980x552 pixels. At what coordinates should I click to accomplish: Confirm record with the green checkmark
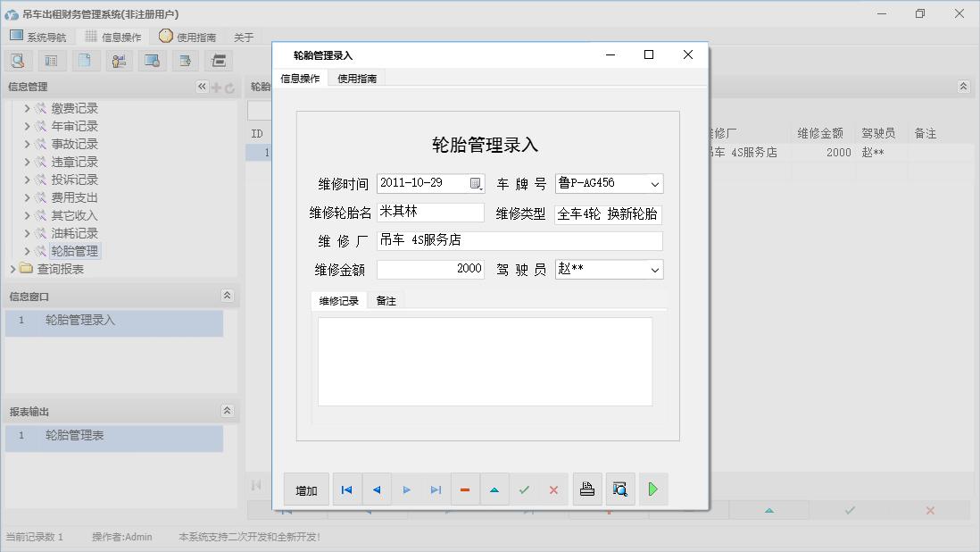[x=525, y=489]
